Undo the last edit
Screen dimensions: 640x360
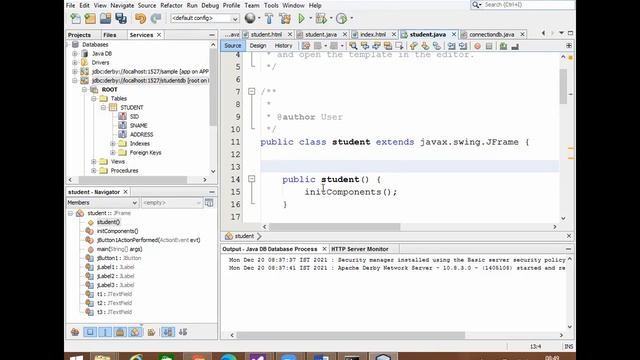click(x=140, y=18)
